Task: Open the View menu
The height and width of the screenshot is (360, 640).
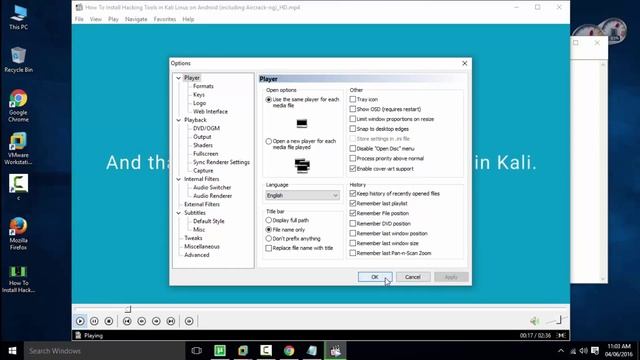Action: point(96,19)
